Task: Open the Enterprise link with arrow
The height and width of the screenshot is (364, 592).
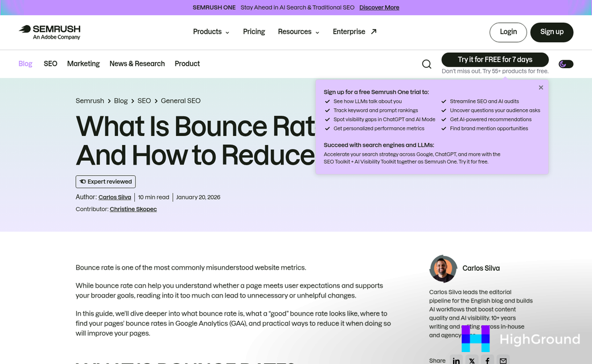Action: tap(355, 32)
